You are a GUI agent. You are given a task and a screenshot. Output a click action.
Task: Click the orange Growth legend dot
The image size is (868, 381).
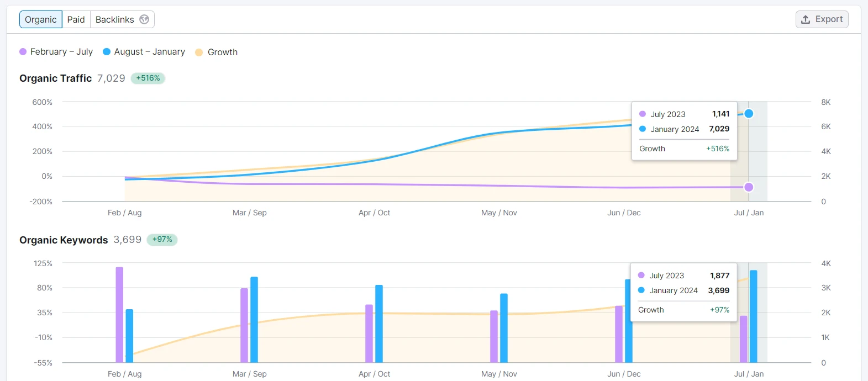[x=199, y=52]
